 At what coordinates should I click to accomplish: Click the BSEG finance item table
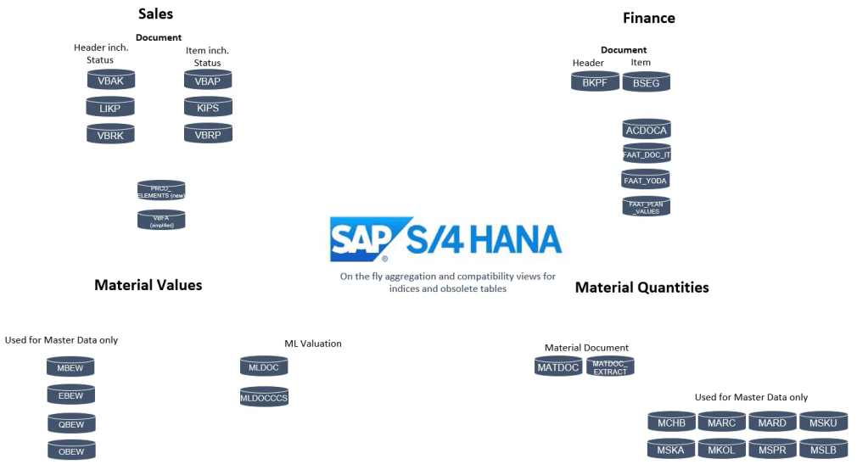647,81
